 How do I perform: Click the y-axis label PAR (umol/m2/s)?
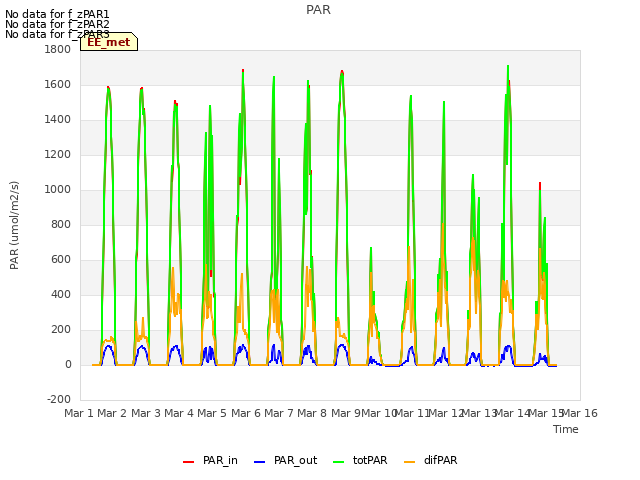point(14,225)
